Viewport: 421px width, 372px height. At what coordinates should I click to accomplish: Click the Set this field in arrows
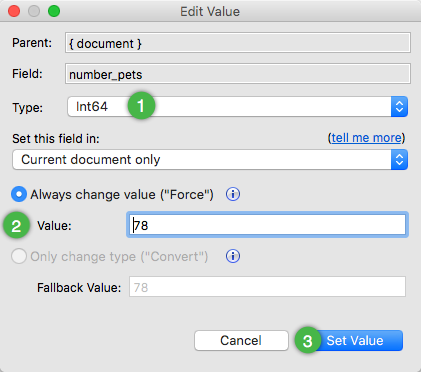(x=399, y=160)
